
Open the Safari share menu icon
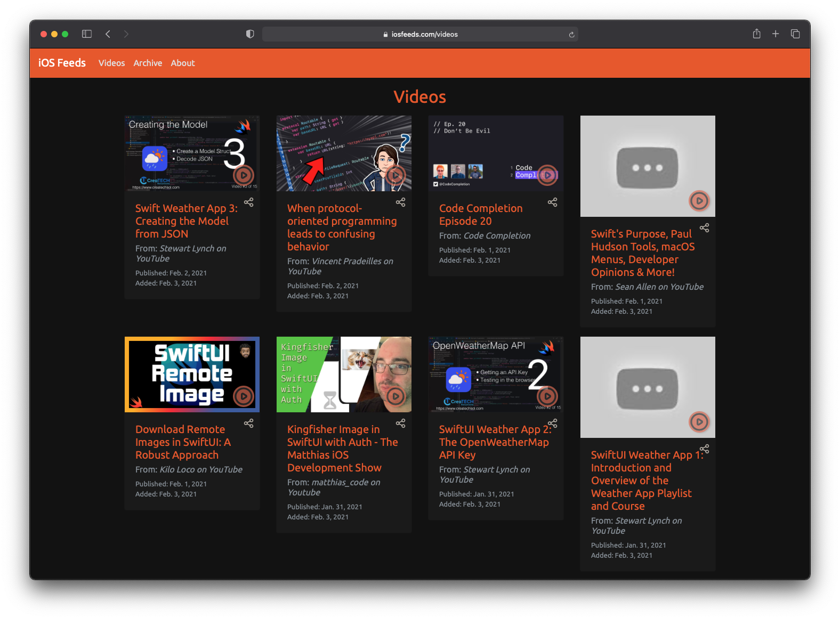[756, 34]
